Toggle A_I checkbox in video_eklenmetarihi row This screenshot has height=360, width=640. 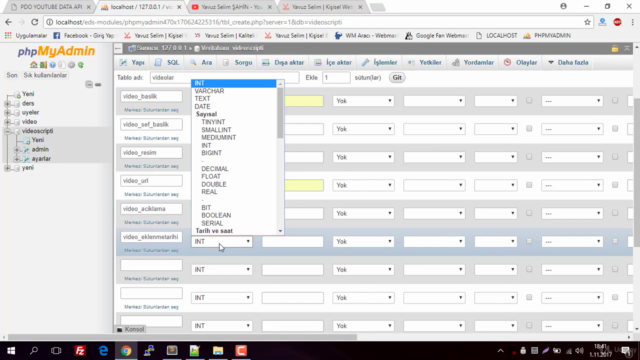615,241
